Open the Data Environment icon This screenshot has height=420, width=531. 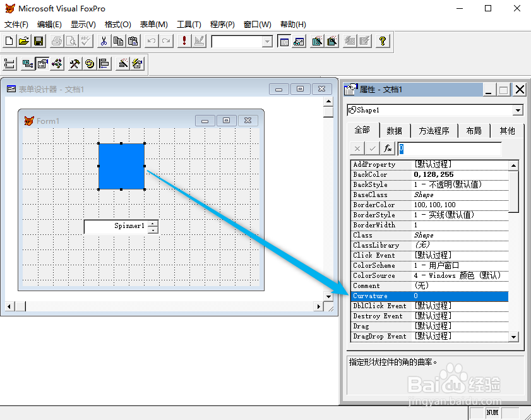click(x=27, y=64)
